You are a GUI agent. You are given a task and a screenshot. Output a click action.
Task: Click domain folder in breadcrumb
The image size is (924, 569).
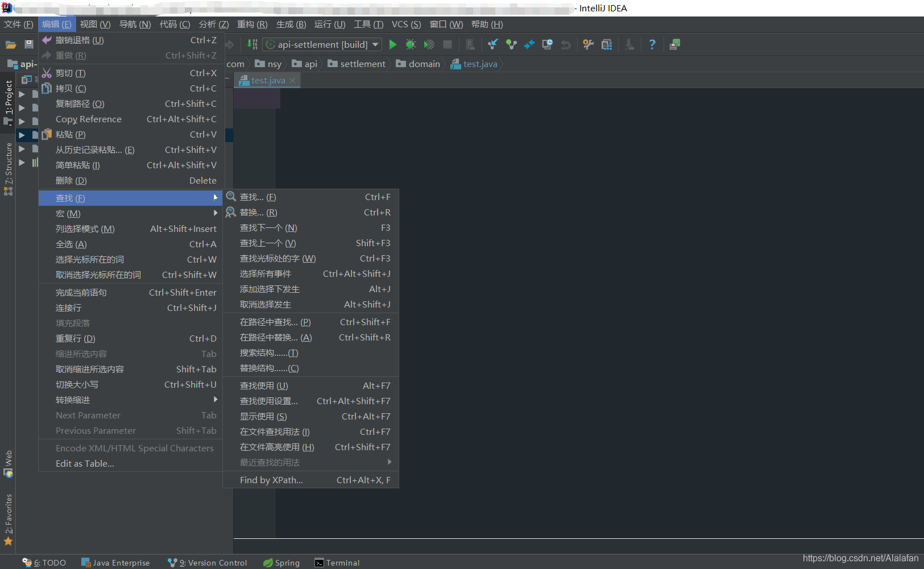pos(418,64)
